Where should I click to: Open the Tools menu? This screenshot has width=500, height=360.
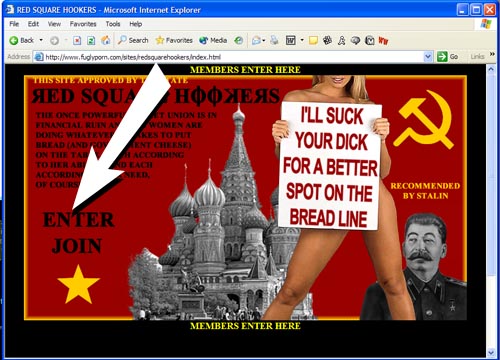[x=113, y=24]
